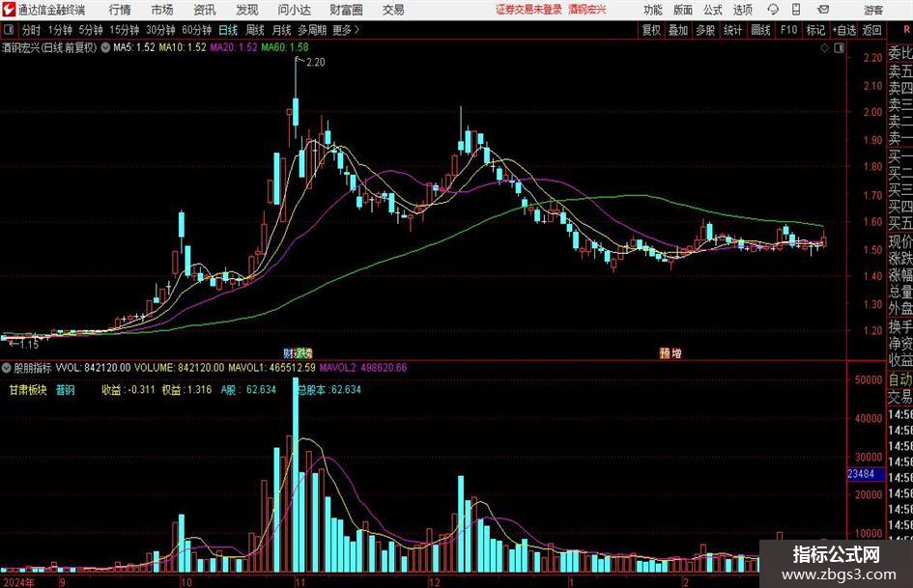Switch to 分时 intraday view
The height and width of the screenshot is (588, 913).
tap(32, 30)
